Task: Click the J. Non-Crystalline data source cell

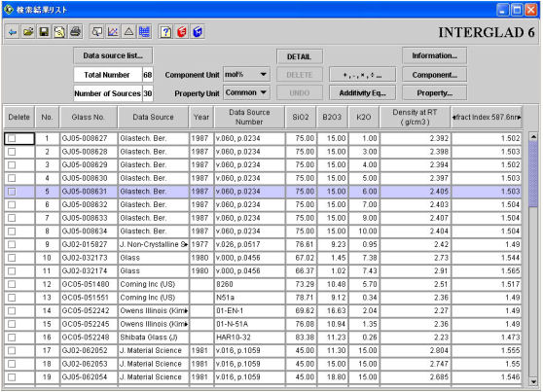Action: point(153,244)
